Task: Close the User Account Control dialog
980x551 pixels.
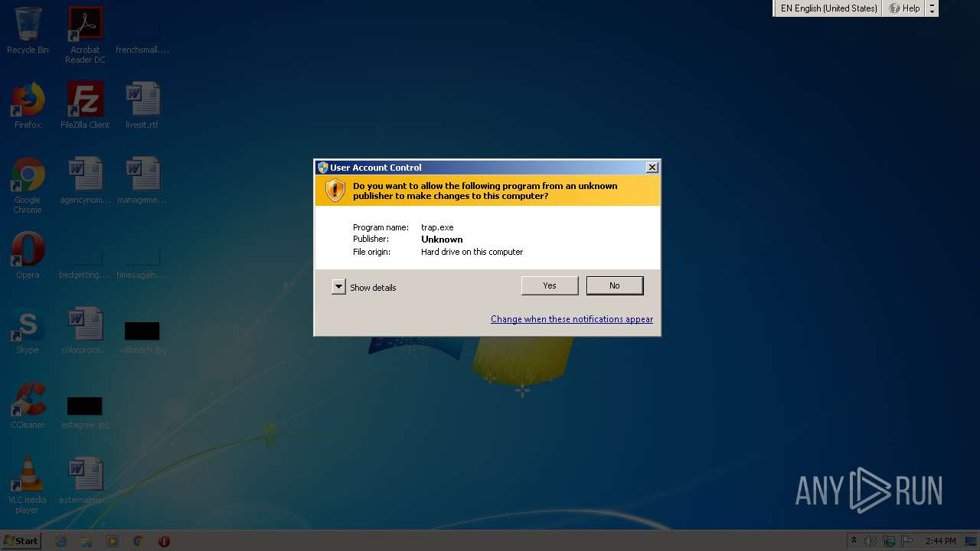Action: point(652,168)
